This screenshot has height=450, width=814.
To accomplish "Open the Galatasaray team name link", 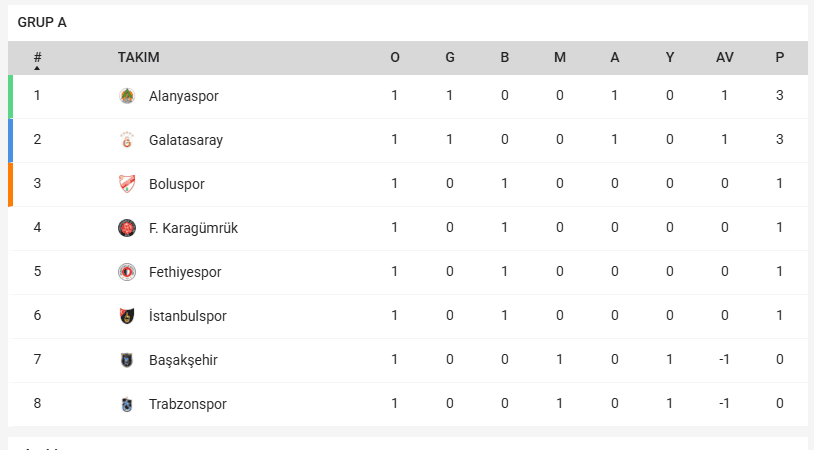I will point(186,140).
